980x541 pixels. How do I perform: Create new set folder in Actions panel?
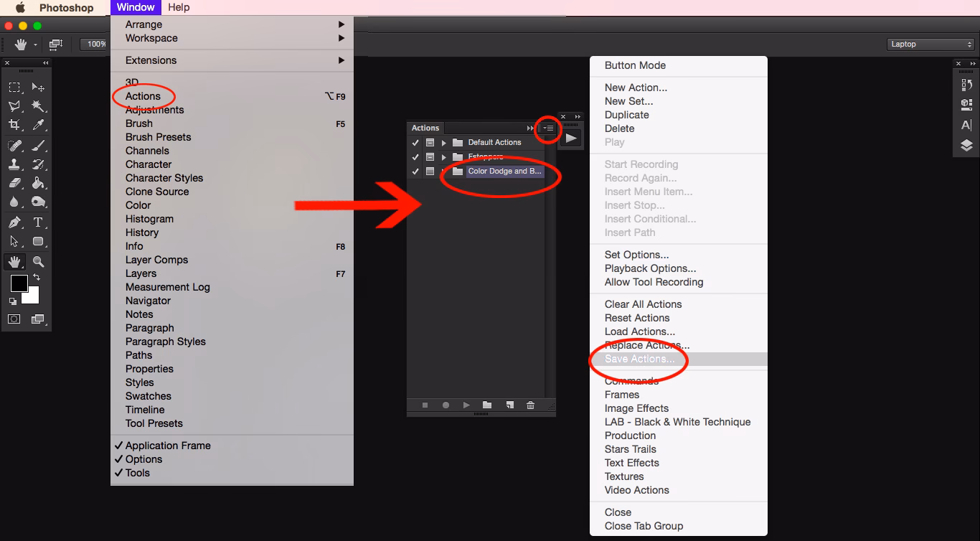coord(487,405)
